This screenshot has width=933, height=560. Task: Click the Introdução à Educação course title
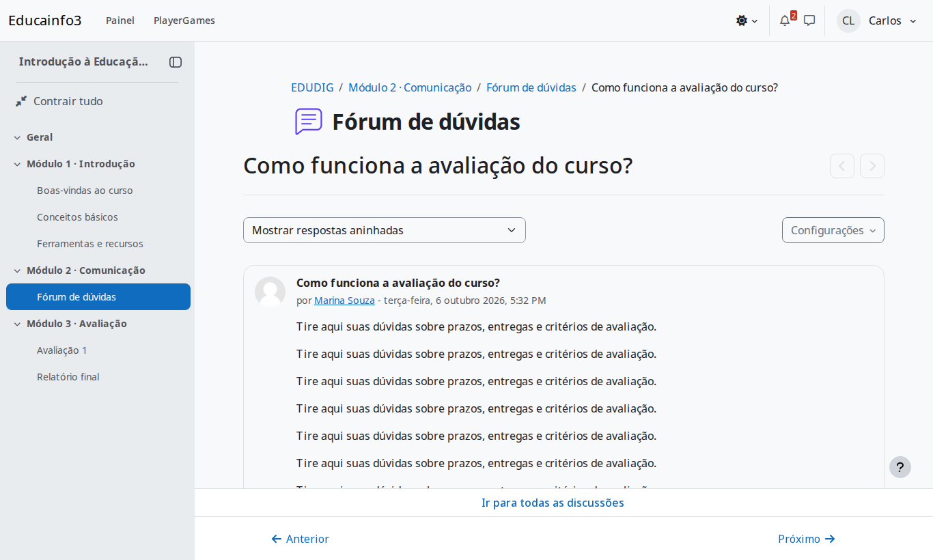83,61
